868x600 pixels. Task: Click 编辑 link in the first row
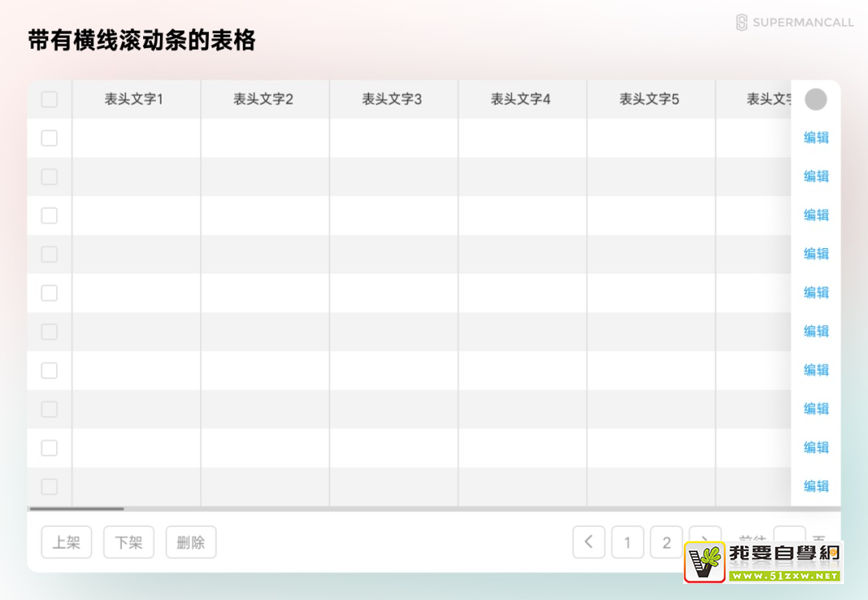coord(816,137)
